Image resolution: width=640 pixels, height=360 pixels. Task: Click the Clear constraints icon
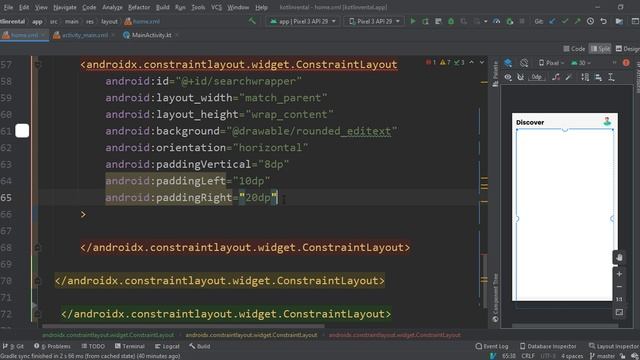(556, 77)
